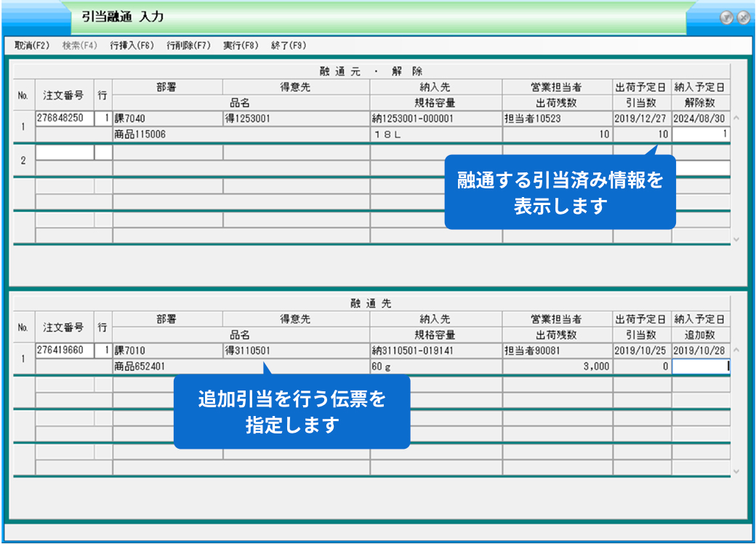The image size is (756, 544).
Task: Run 実行(F8) from the menu bar
Action: (x=241, y=45)
